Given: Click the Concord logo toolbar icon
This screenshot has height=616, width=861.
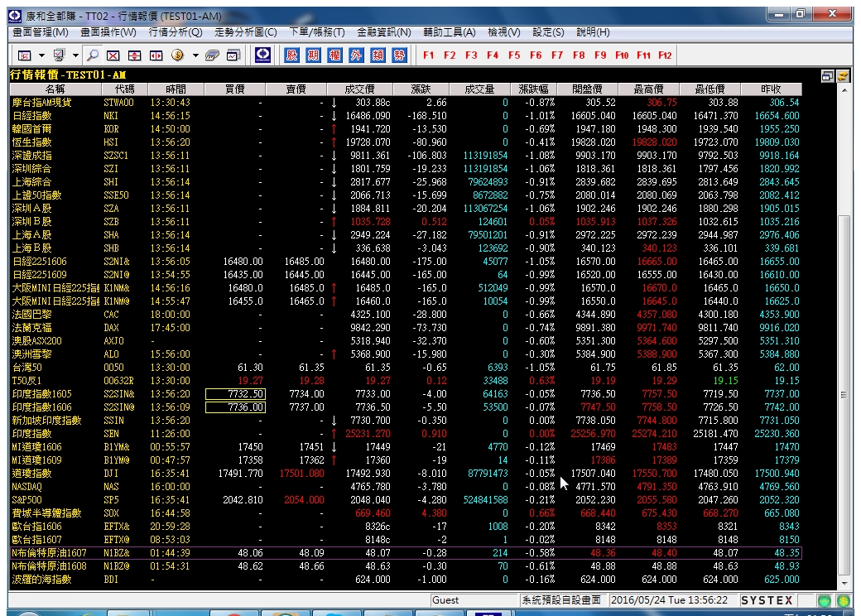Looking at the screenshot, I should tap(263, 55).
